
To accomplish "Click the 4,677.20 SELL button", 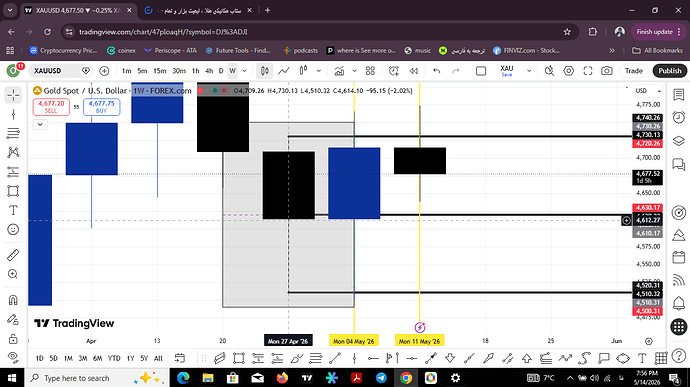I will pos(51,107).
